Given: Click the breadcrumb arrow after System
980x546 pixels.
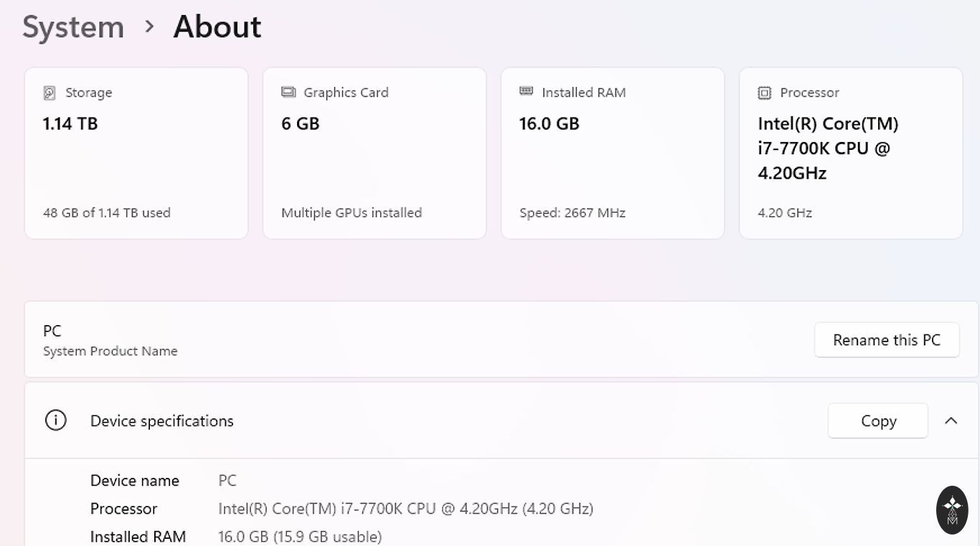Looking at the screenshot, I should point(149,27).
